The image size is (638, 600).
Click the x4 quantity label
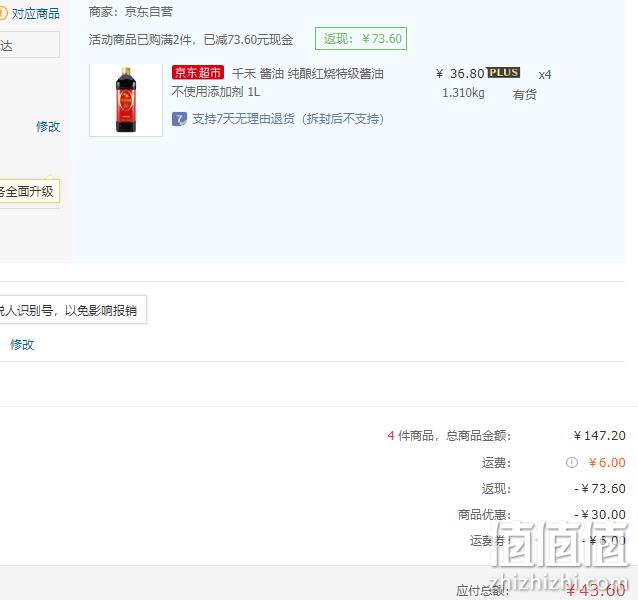click(545, 75)
